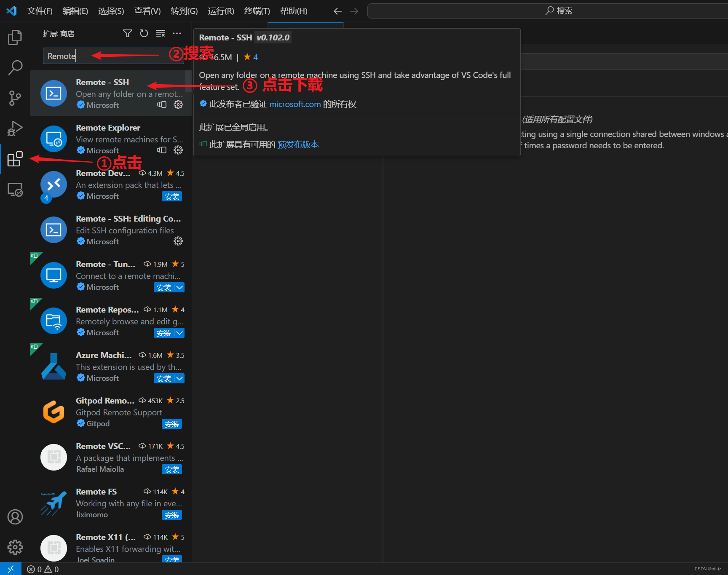Click the remote connection indicator in status bar
Viewport: 728px width, 575px height.
11,569
